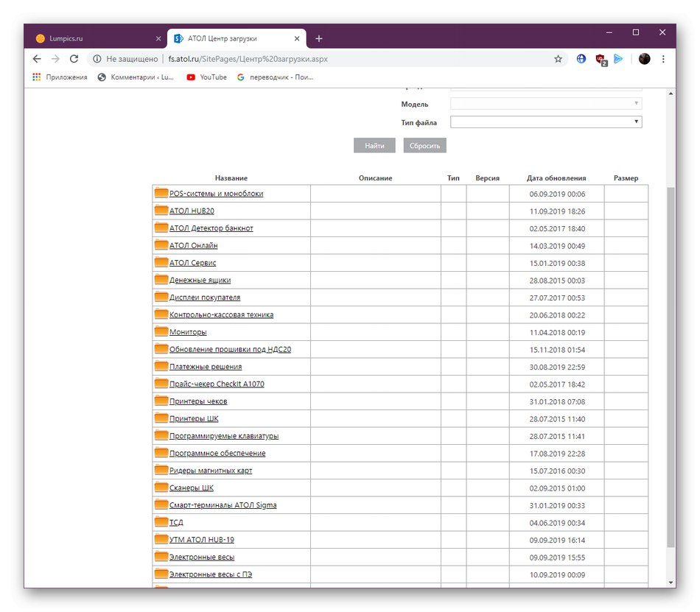
Task: Reload the page with the refresh icon
Action: 74,59
